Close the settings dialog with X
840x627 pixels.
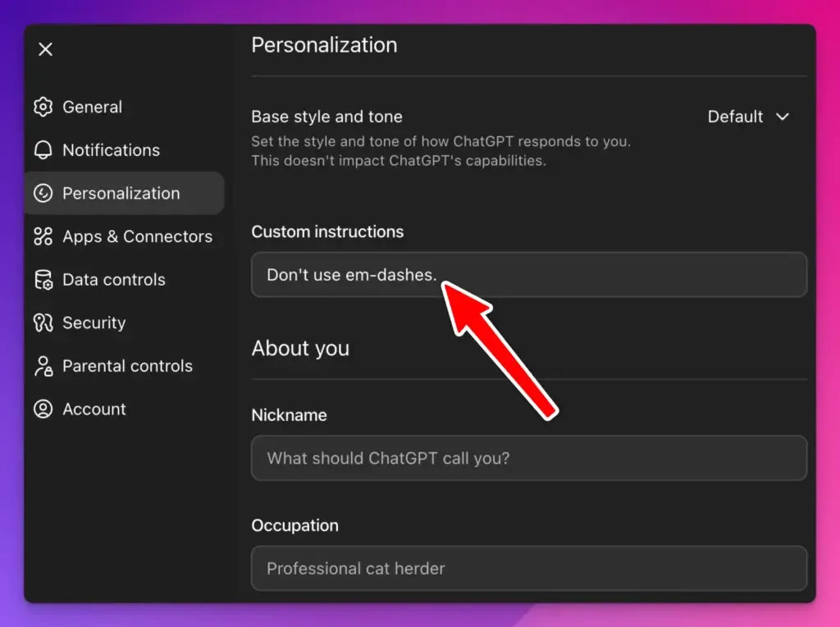[46, 49]
